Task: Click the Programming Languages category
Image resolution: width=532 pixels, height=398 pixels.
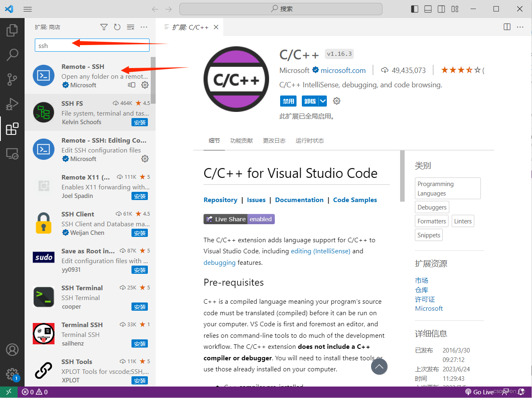Action: [x=448, y=189]
